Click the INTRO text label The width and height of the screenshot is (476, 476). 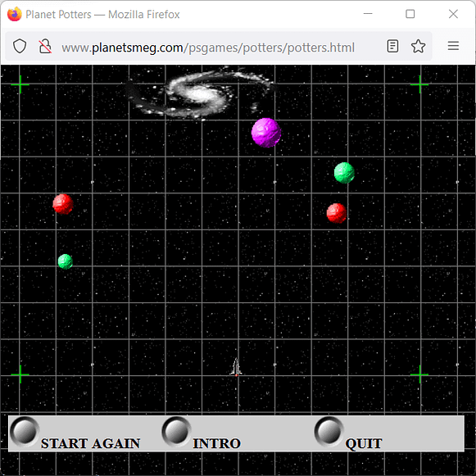(217, 443)
